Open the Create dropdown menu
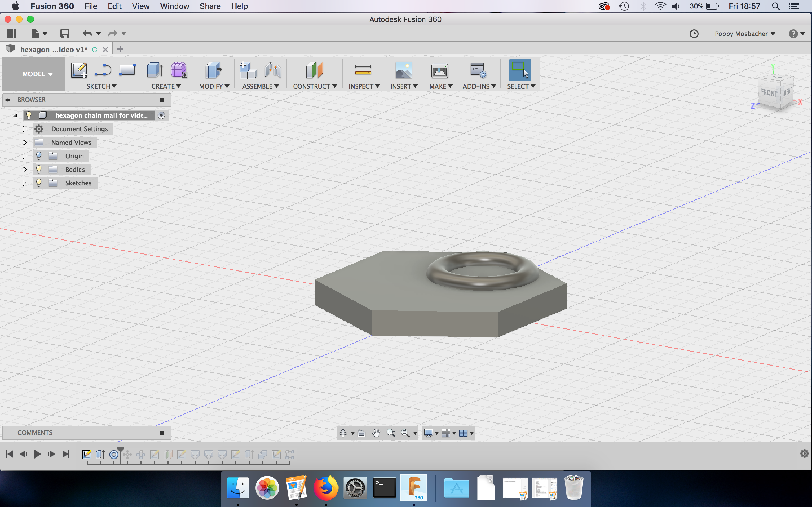812x507 pixels. click(165, 86)
